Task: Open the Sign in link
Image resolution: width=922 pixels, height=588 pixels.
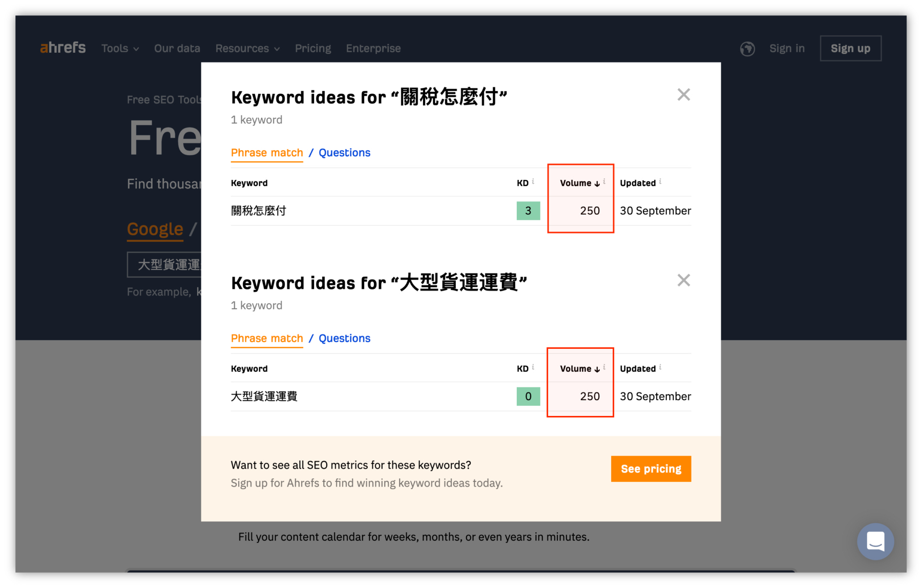Action: coord(787,49)
